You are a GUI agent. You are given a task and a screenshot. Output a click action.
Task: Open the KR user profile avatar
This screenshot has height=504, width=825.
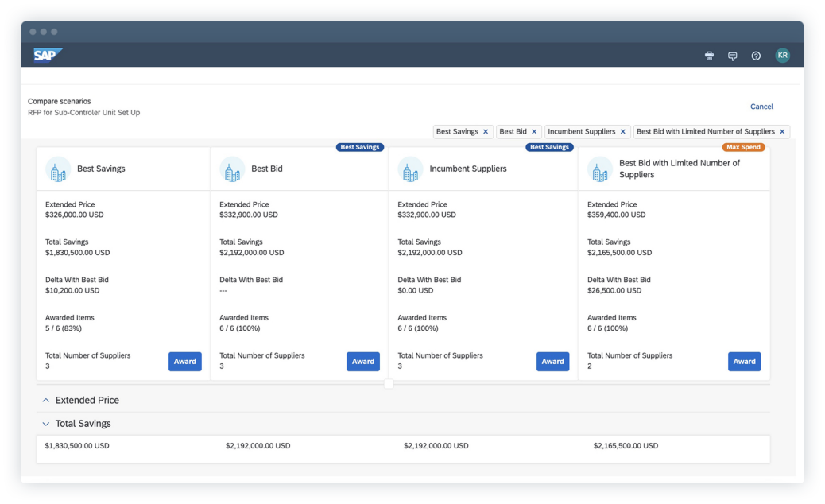[x=782, y=56]
